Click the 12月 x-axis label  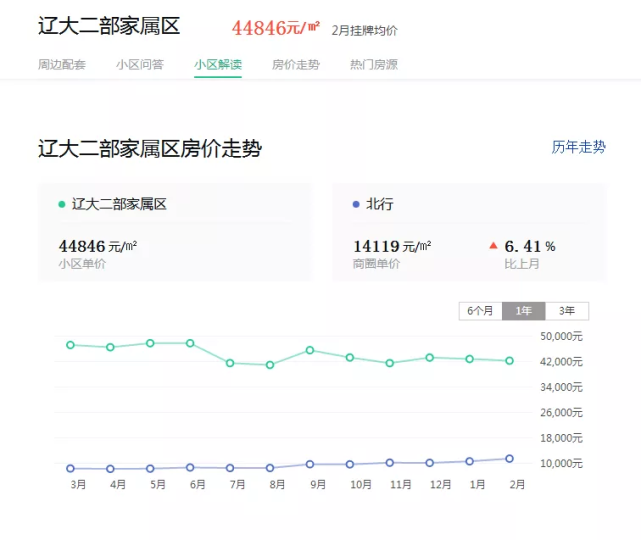point(440,485)
